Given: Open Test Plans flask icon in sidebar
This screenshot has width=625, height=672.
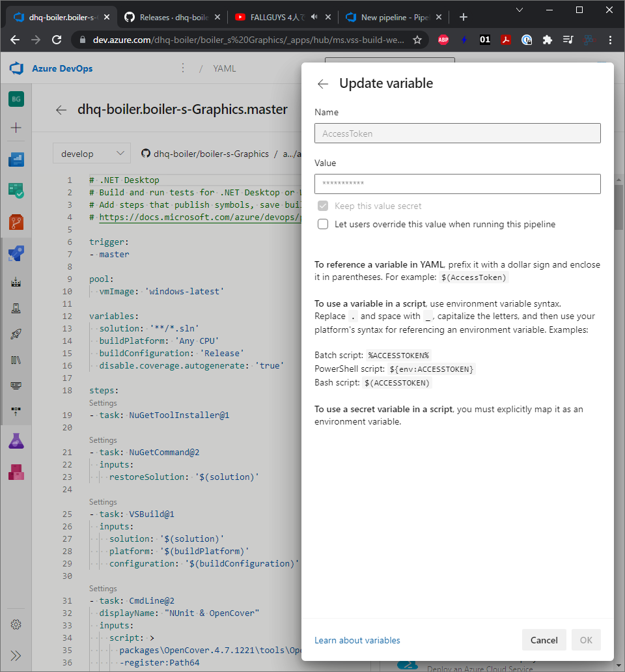Looking at the screenshot, I should tap(16, 441).
